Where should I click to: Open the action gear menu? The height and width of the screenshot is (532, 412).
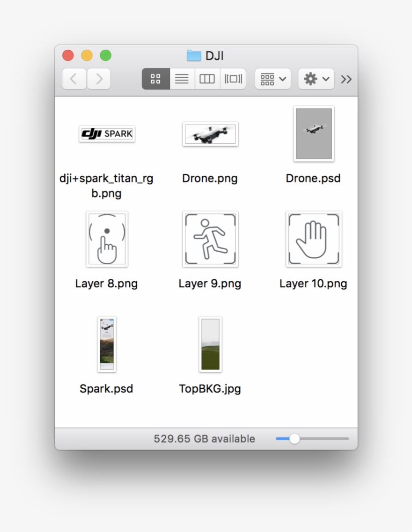click(x=316, y=79)
